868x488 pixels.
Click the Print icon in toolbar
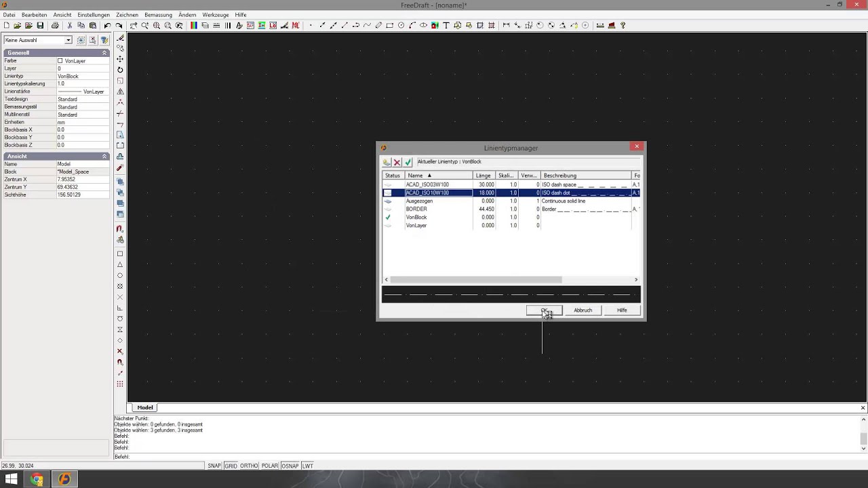coord(55,26)
